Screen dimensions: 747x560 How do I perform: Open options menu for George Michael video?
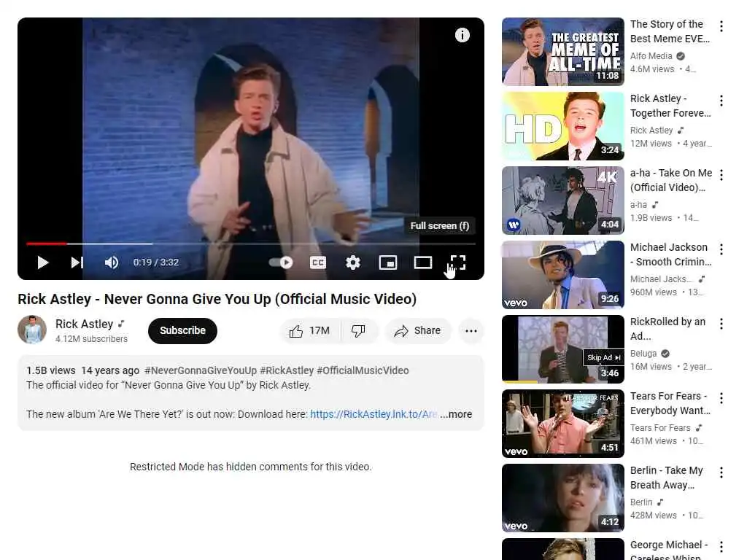click(x=721, y=547)
